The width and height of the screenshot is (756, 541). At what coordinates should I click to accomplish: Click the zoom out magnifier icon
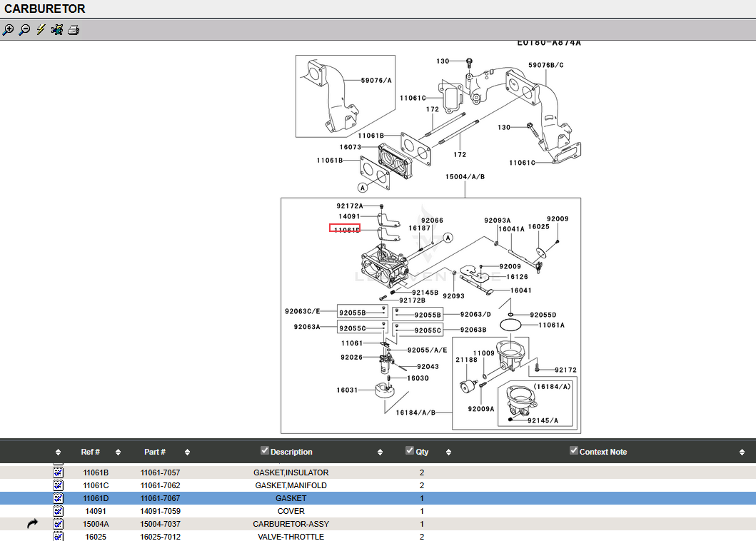click(x=24, y=30)
